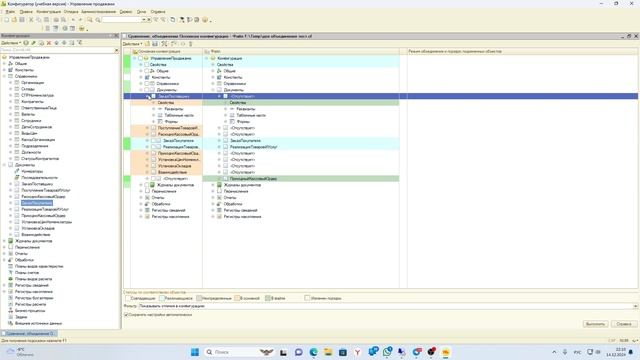Image resolution: width=640 pixels, height=360 pixels.
Task: Open WhatsApp from the taskbar
Action: 387,351
